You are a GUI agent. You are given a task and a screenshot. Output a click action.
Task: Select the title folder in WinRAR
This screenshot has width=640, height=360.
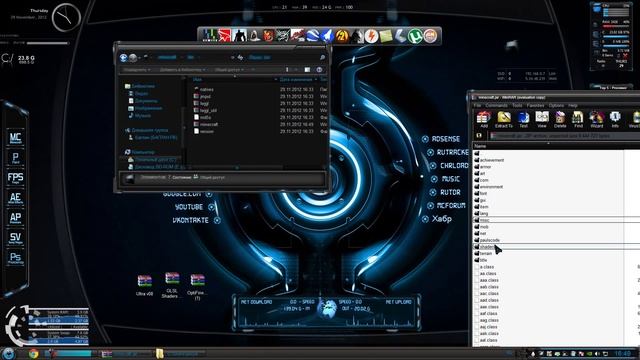[x=480, y=260]
